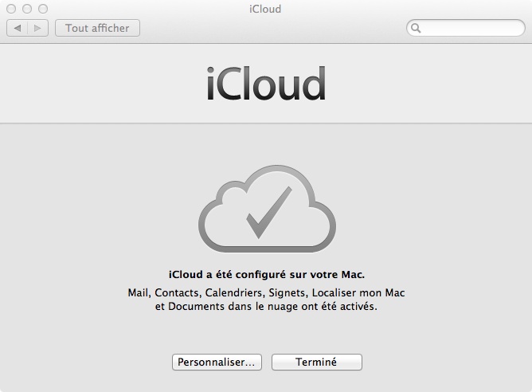Open the Personnaliser… options
The width and height of the screenshot is (532, 392).
[217, 362]
